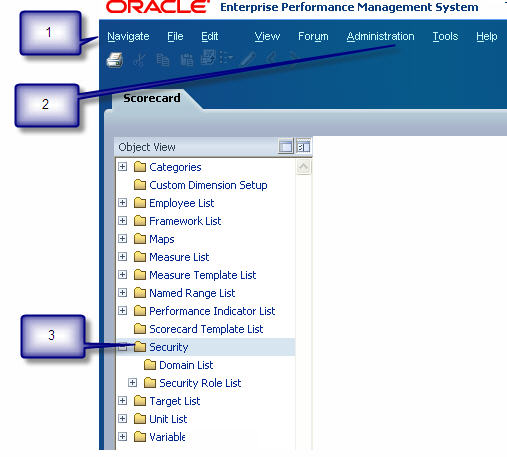Expand the Employee List node

[x=123, y=202]
